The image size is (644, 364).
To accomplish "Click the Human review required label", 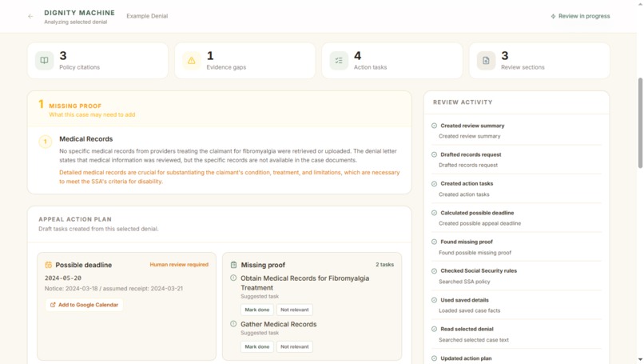I will [179, 265].
